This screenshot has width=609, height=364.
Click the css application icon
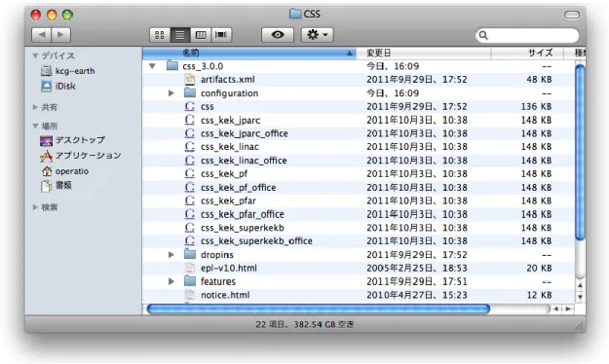pyautogui.click(x=190, y=106)
